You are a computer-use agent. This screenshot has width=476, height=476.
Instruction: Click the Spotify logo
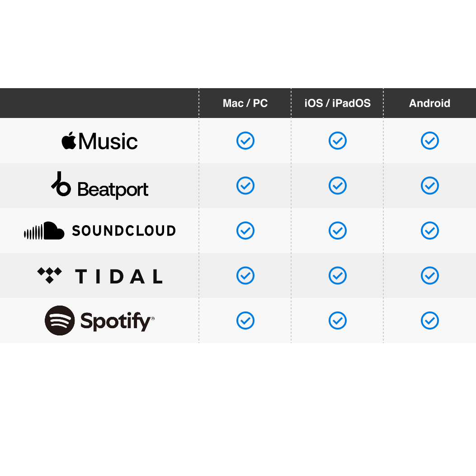[99, 320]
